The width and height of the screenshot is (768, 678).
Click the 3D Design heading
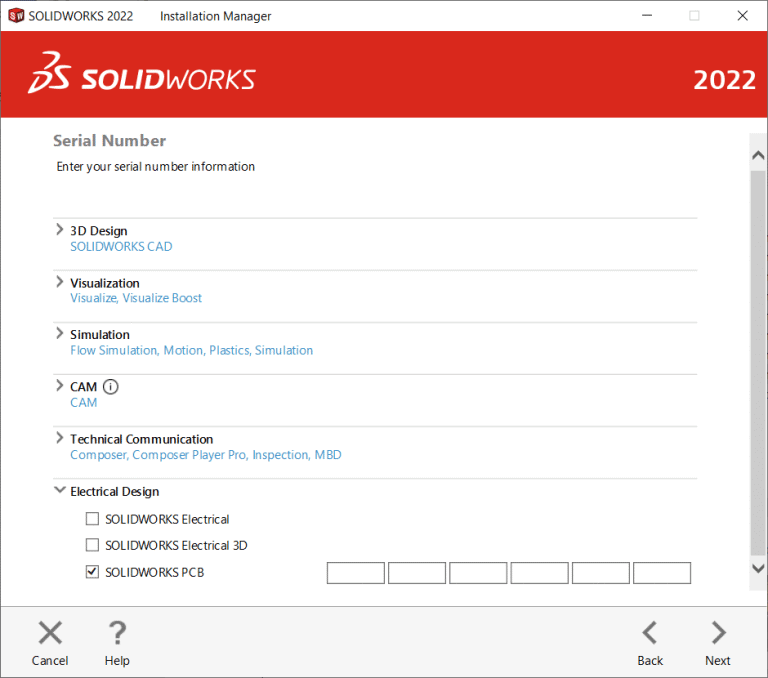pos(98,231)
